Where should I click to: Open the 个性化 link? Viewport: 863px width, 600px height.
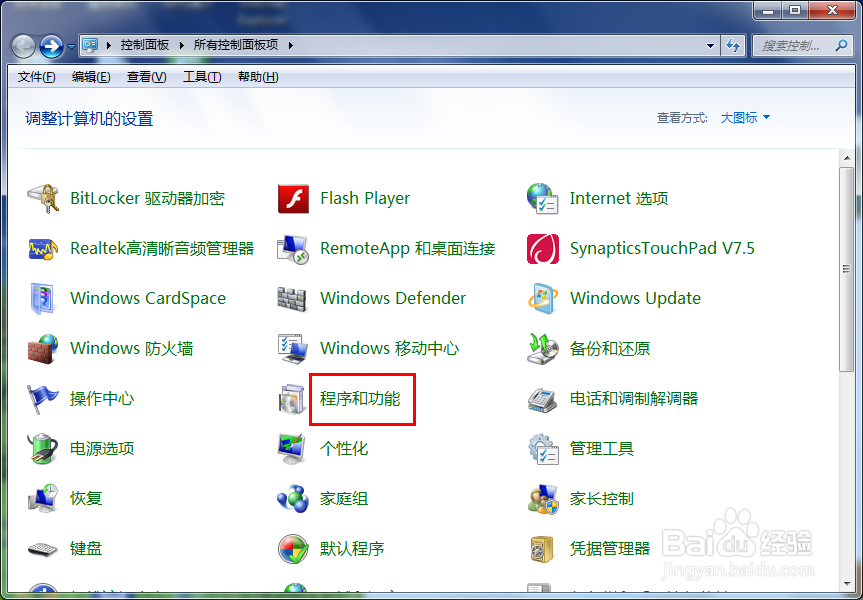tap(343, 449)
